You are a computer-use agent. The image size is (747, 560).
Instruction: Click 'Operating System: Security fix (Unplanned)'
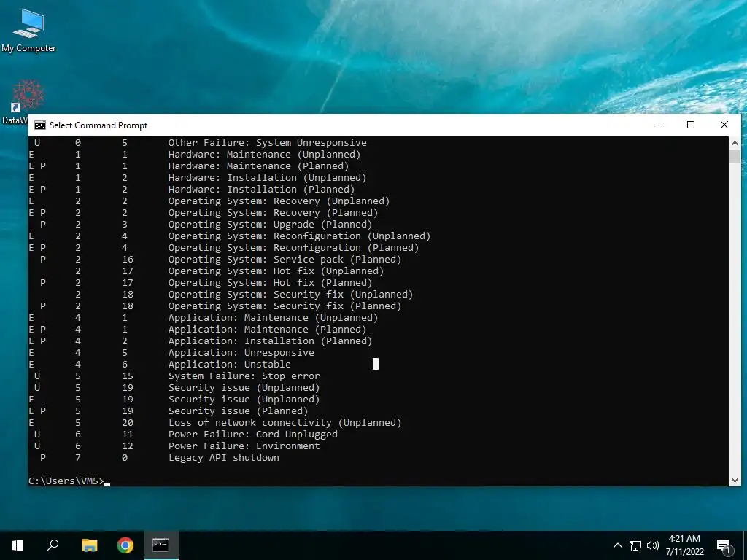pos(290,295)
